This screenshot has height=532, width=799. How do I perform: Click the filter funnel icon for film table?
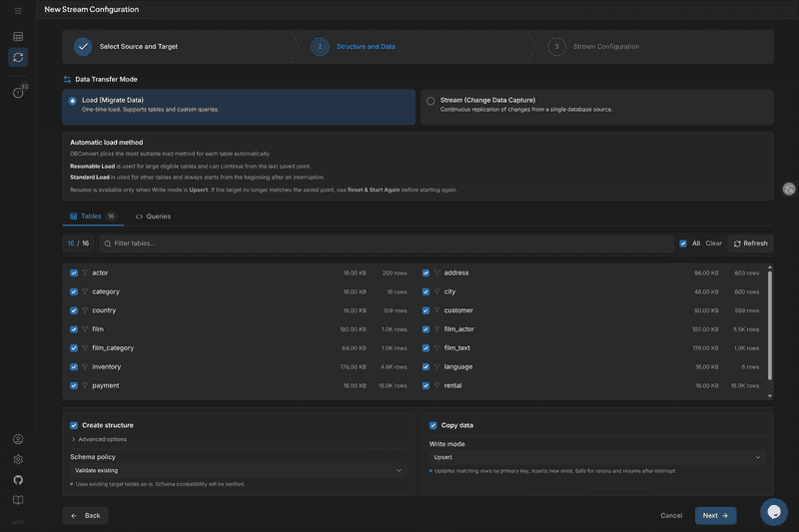(x=85, y=329)
